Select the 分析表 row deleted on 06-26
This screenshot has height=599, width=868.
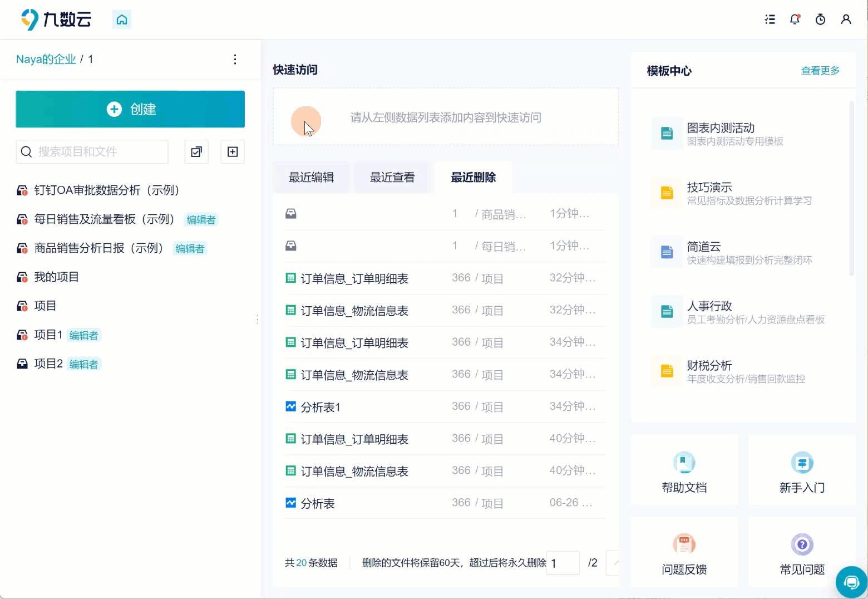445,504
